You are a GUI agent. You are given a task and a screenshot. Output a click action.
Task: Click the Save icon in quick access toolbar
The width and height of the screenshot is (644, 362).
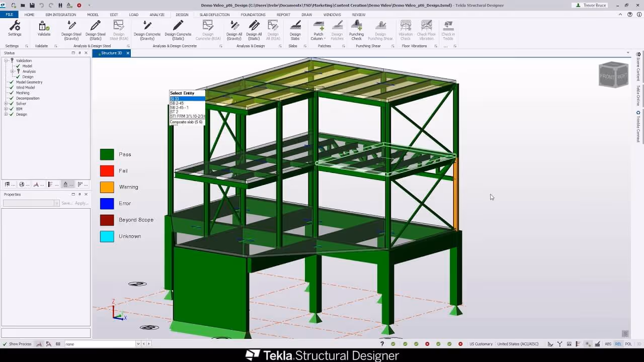pos(32,5)
